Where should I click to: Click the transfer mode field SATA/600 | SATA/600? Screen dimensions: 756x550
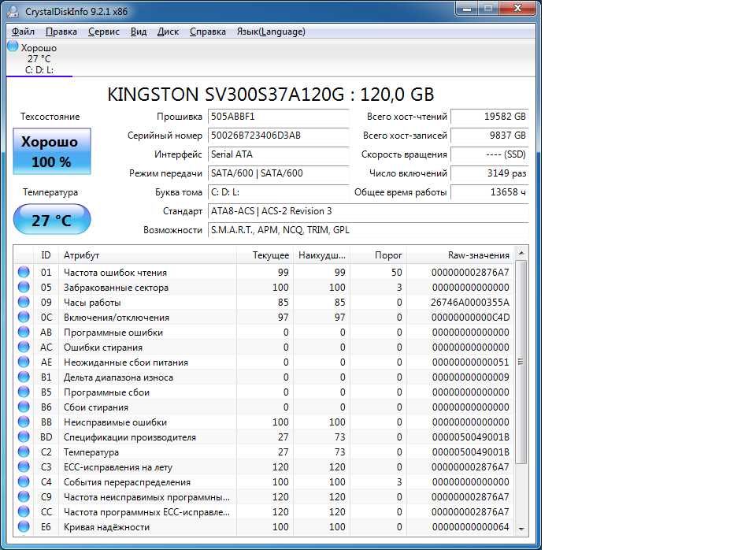pyautogui.click(x=278, y=173)
